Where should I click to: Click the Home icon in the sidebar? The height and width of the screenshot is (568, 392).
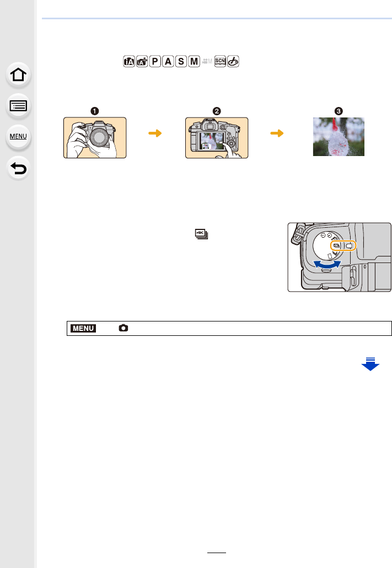point(18,75)
